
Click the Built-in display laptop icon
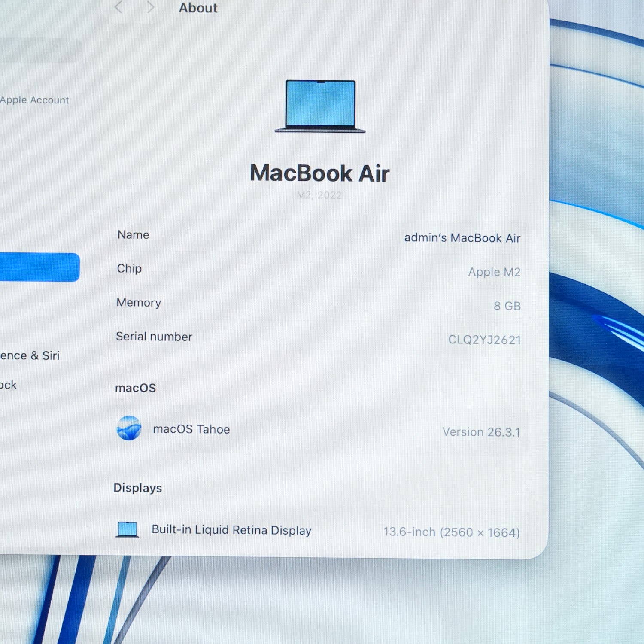(127, 529)
